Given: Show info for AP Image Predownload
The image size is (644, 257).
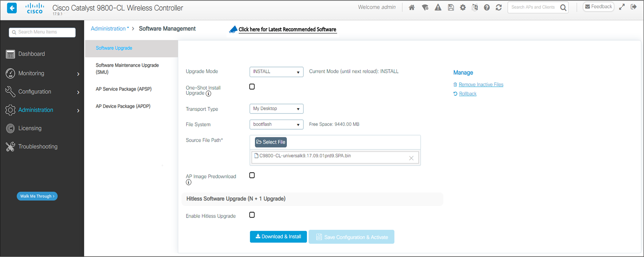Looking at the screenshot, I should click(188, 182).
